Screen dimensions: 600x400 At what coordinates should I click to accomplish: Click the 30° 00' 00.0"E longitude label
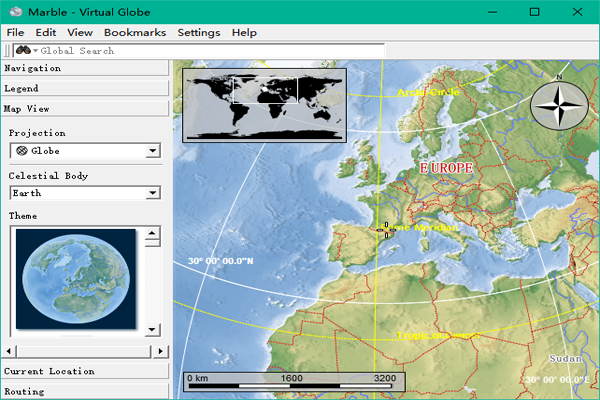[x=558, y=380]
